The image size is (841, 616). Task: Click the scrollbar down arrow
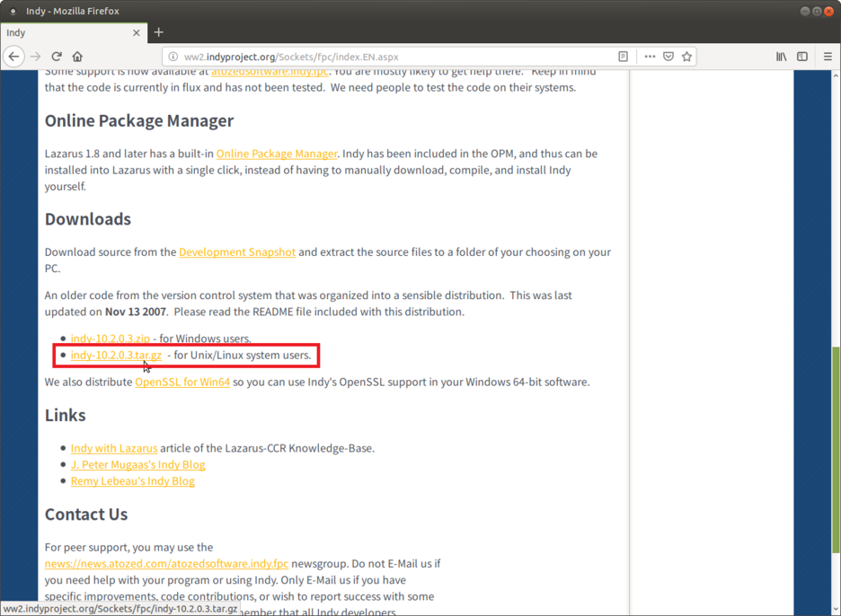click(836, 610)
